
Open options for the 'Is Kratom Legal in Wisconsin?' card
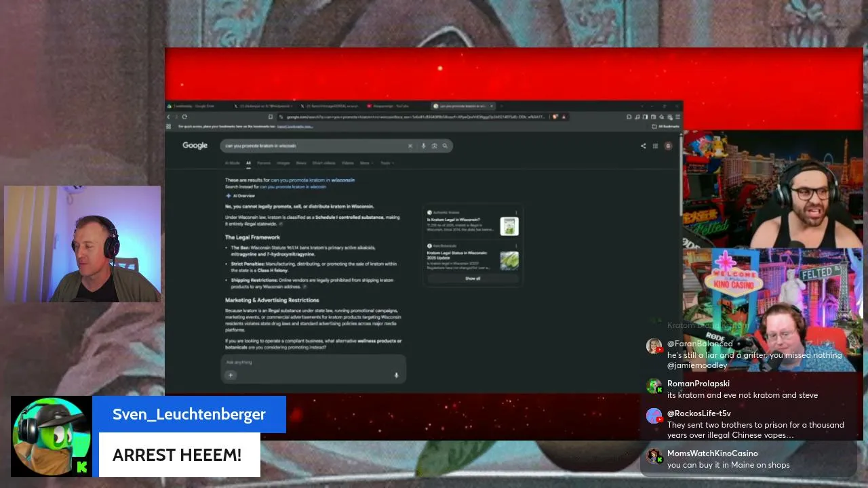(x=515, y=212)
